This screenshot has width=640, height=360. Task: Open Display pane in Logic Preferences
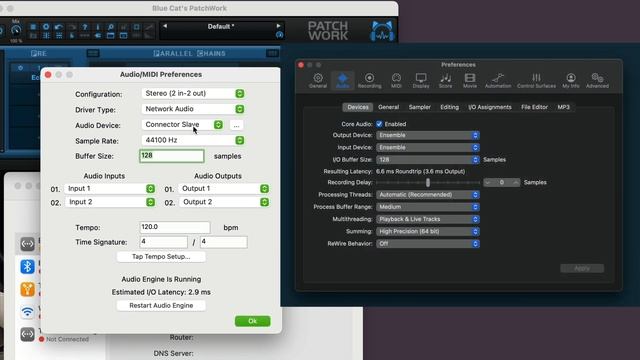[x=421, y=80]
